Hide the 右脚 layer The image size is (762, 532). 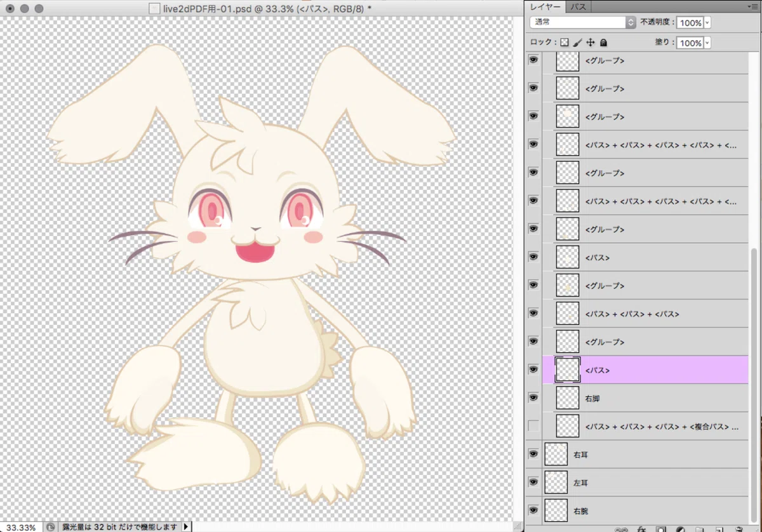(533, 397)
